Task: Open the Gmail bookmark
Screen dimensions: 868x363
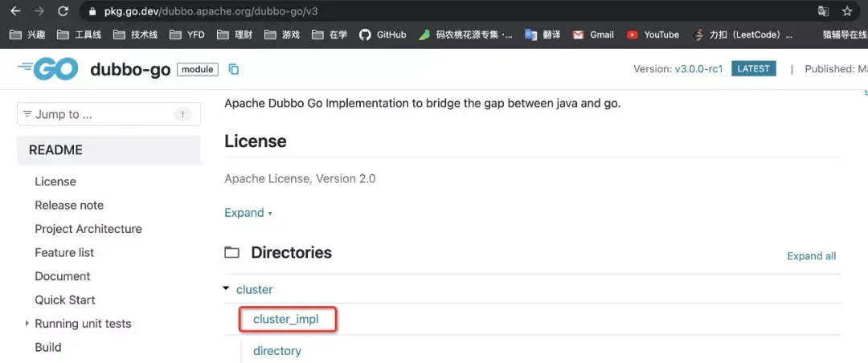Action: point(593,35)
